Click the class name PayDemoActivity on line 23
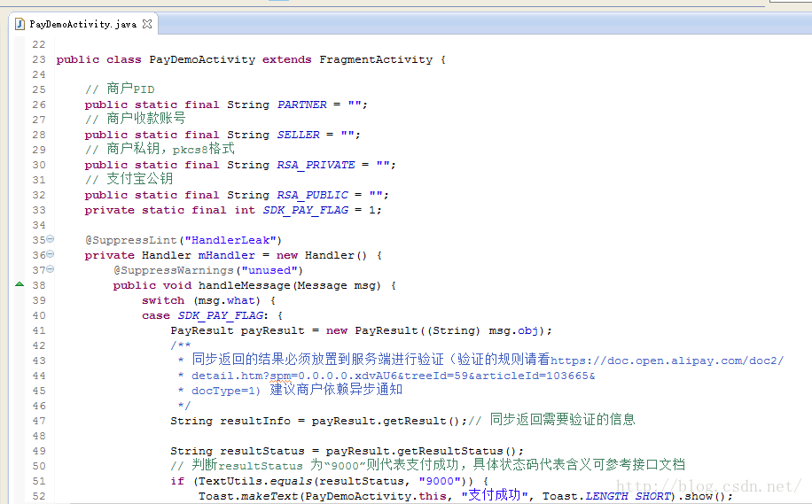This screenshot has width=812, height=504. 202,59
